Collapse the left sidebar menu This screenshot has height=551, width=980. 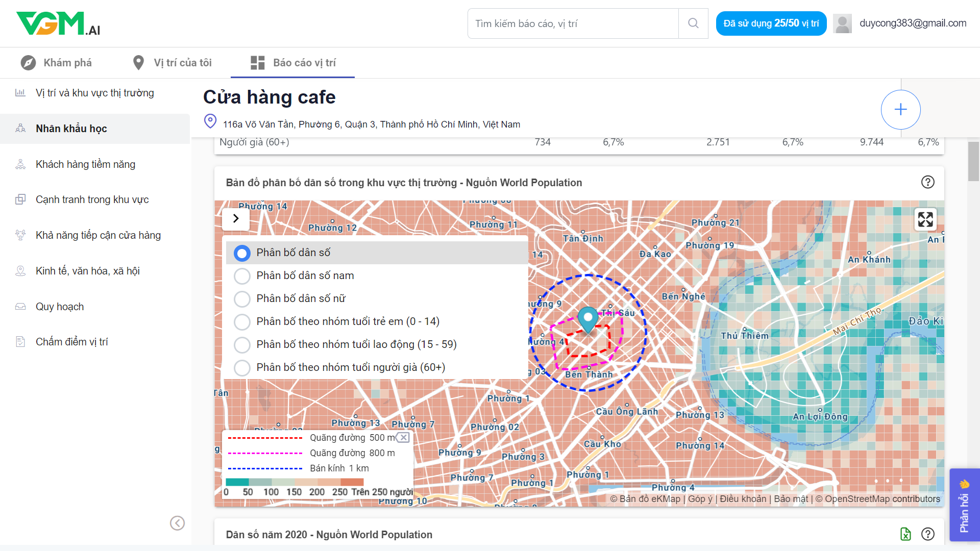pyautogui.click(x=177, y=523)
